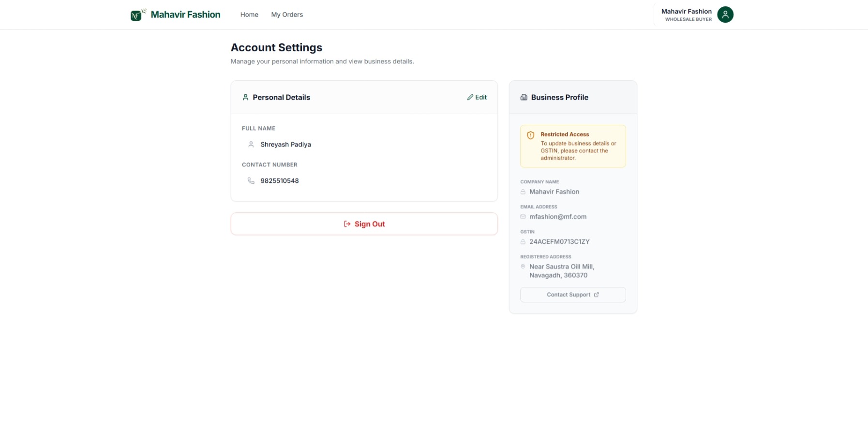Go to the Home nav item
Image resolution: width=868 pixels, height=430 pixels.
tap(249, 15)
